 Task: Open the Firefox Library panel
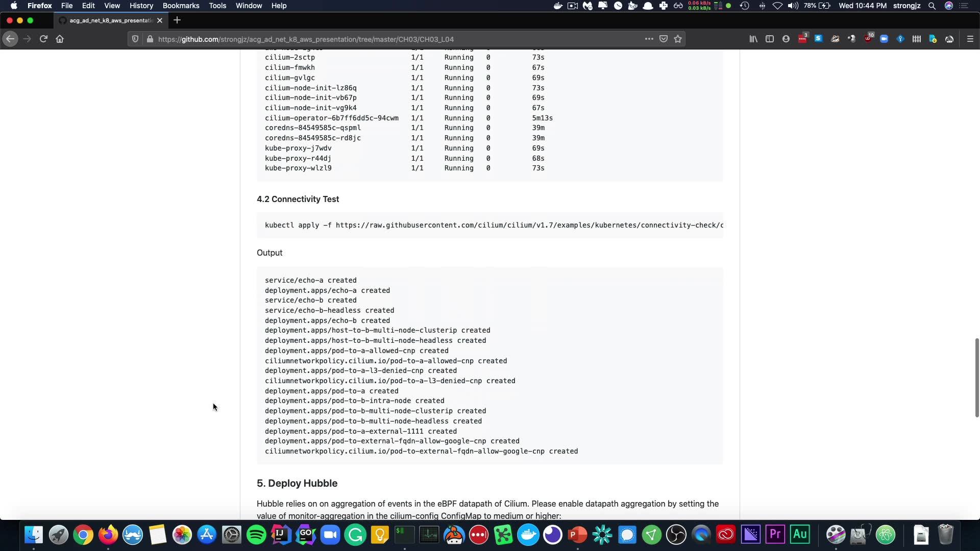tap(753, 39)
